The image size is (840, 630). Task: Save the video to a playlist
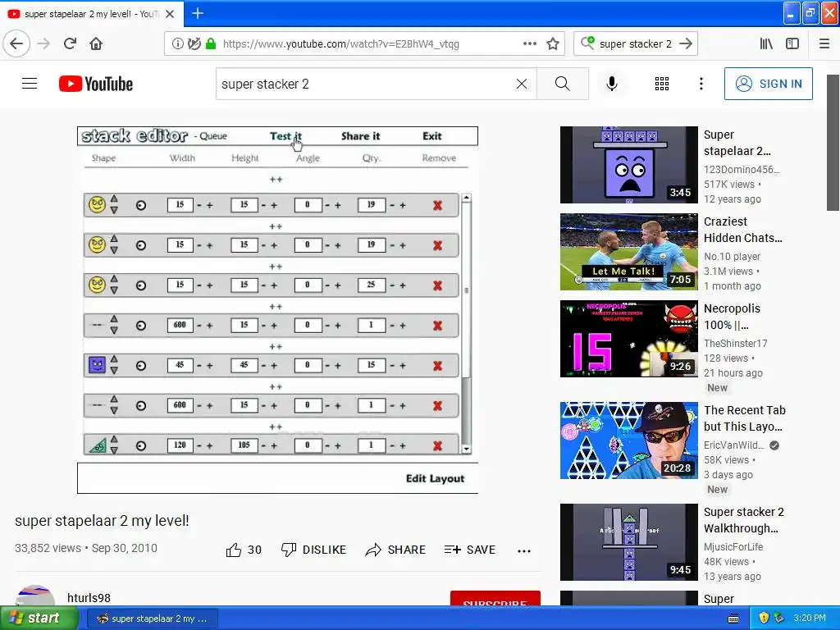[x=469, y=550]
